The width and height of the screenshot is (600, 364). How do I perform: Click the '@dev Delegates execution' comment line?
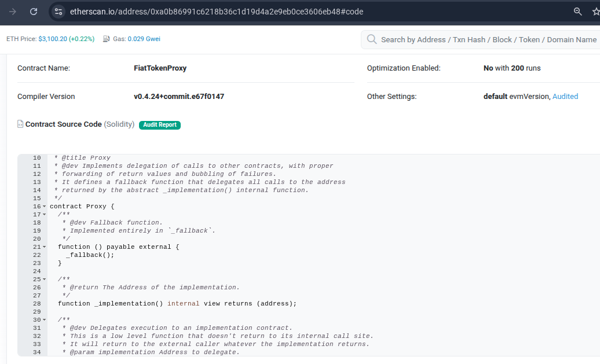[177, 328]
